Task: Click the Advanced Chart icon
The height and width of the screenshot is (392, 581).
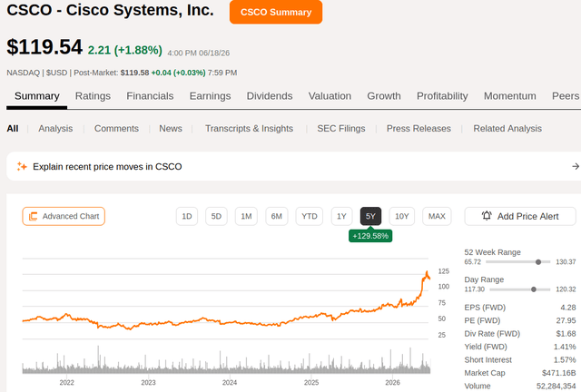Action: pos(34,216)
